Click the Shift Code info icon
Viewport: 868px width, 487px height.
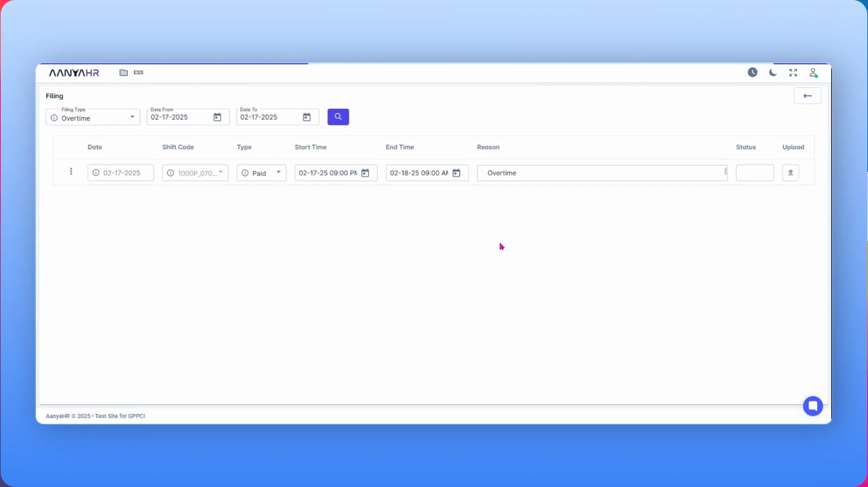[x=170, y=173]
